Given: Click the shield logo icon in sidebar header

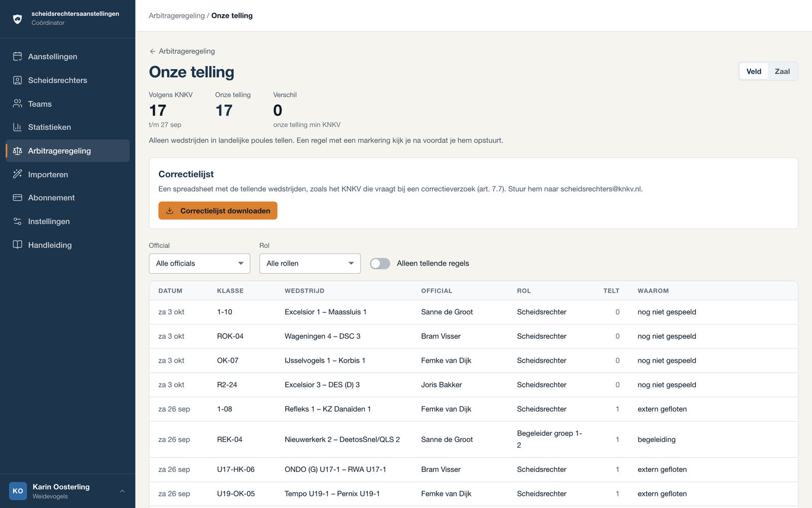Looking at the screenshot, I should pyautogui.click(x=18, y=19).
